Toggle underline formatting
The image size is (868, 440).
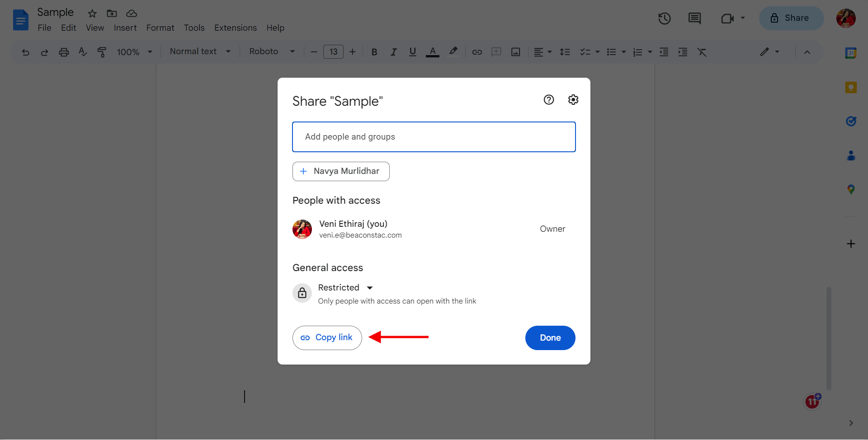coord(412,52)
